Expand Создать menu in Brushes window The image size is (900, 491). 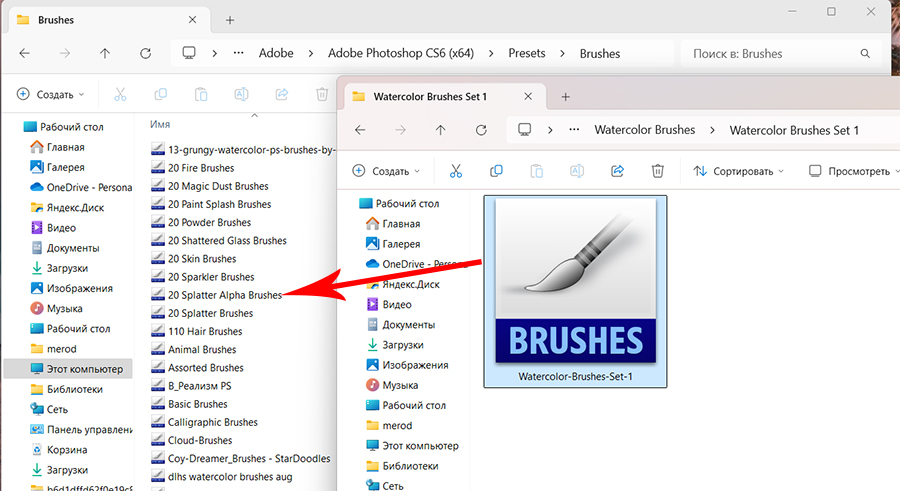[x=50, y=94]
